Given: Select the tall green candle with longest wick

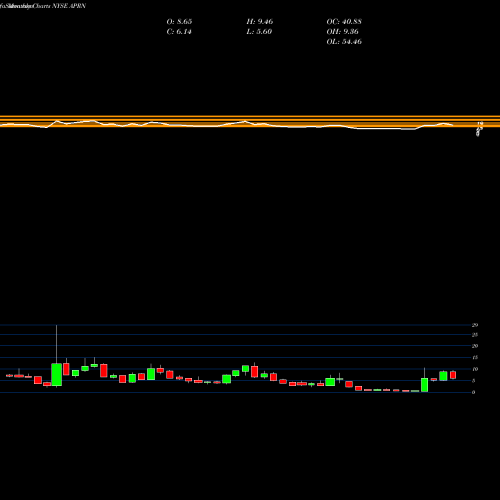Looking at the screenshot, I should tap(57, 374).
